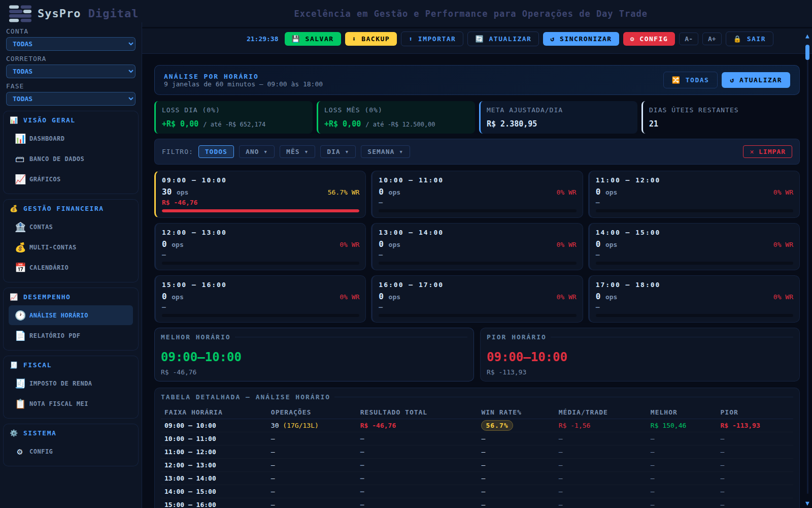The image size is (812, 508).
Task: Expand the Dia filter dropdown
Action: point(338,152)
